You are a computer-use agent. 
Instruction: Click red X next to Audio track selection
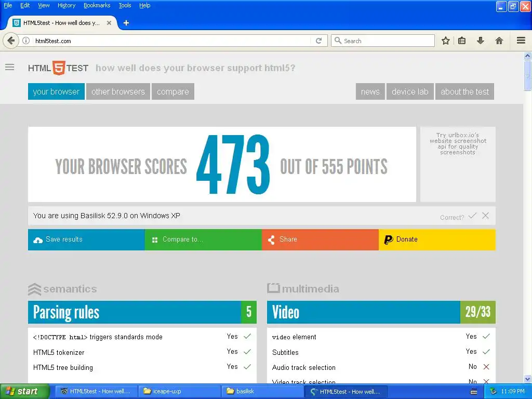pyautogui.click(x=486, y=367)
